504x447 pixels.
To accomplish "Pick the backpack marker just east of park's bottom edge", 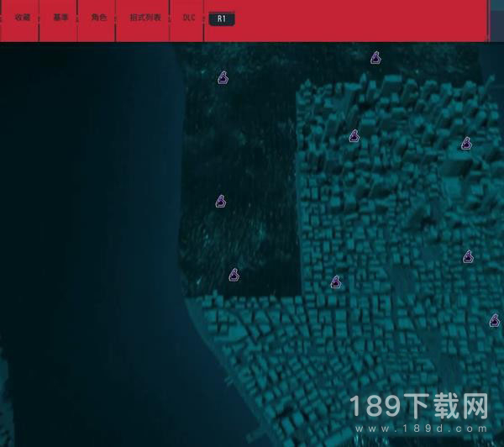I will (336, 282).
